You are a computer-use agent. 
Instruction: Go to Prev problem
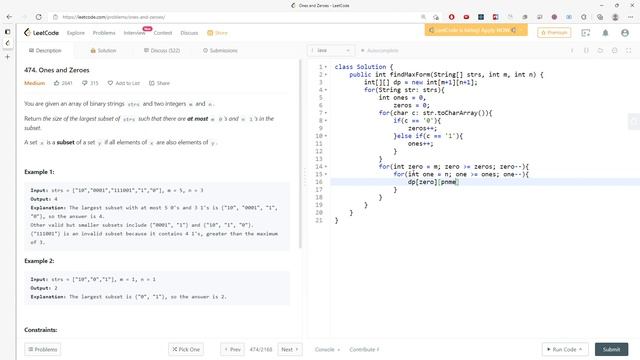233,349
